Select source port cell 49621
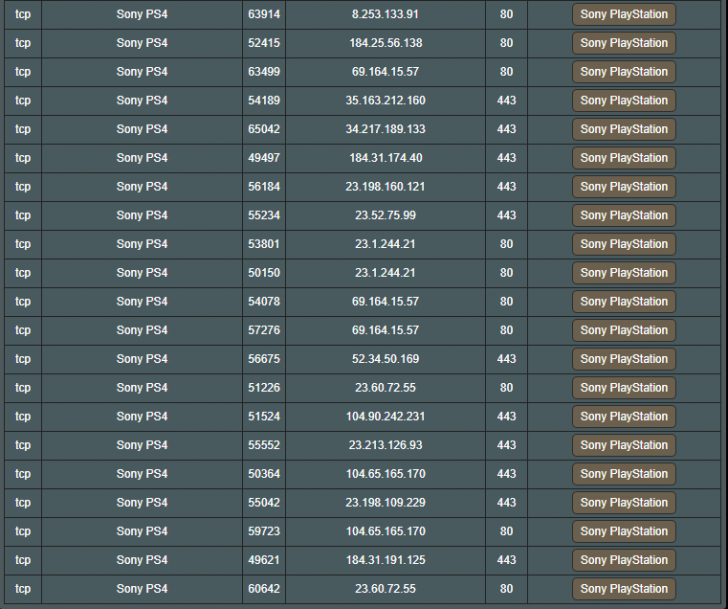This screenshot has height=609, width=728. [x=264, y=561]
